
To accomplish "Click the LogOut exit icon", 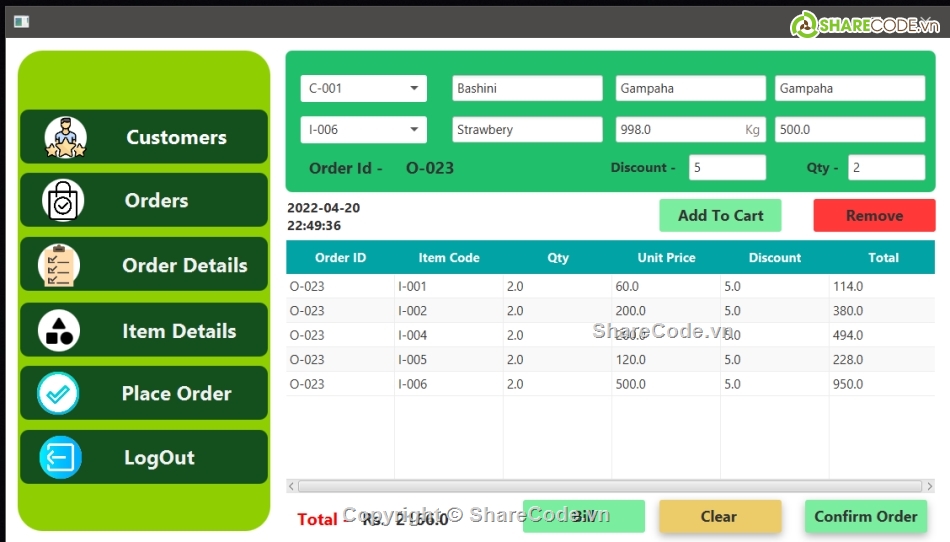I will coord(60,458).
